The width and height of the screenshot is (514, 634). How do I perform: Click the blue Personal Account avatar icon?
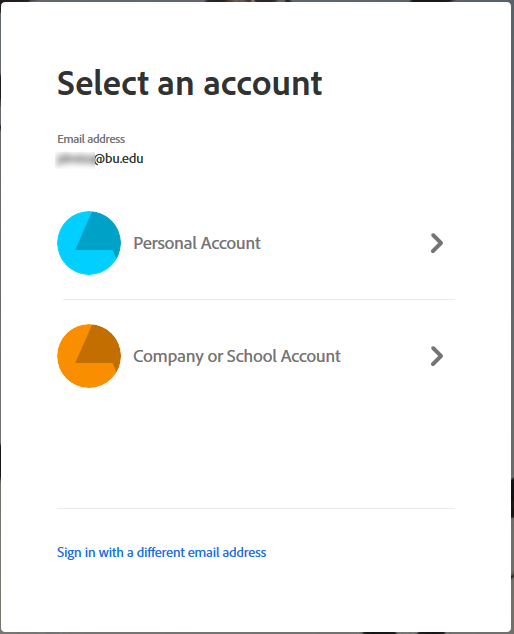pyautogui.click(x=89, y=243)
